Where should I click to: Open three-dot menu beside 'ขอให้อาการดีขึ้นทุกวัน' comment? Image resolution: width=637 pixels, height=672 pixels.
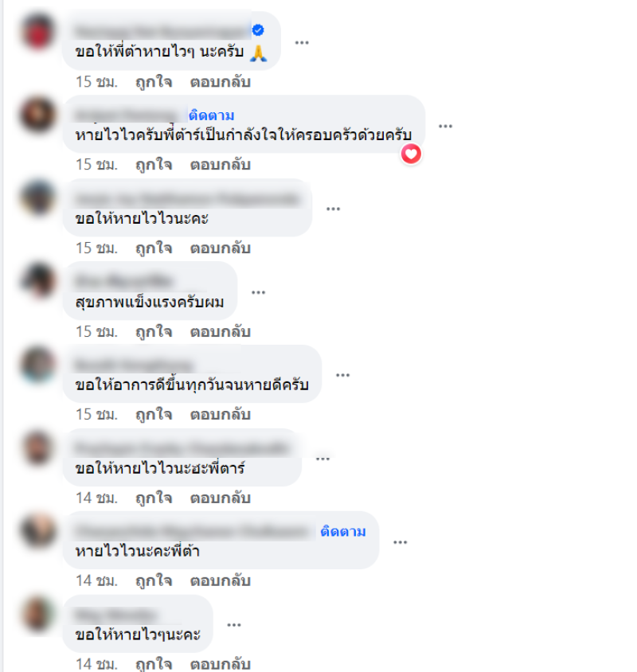point(342,375)
